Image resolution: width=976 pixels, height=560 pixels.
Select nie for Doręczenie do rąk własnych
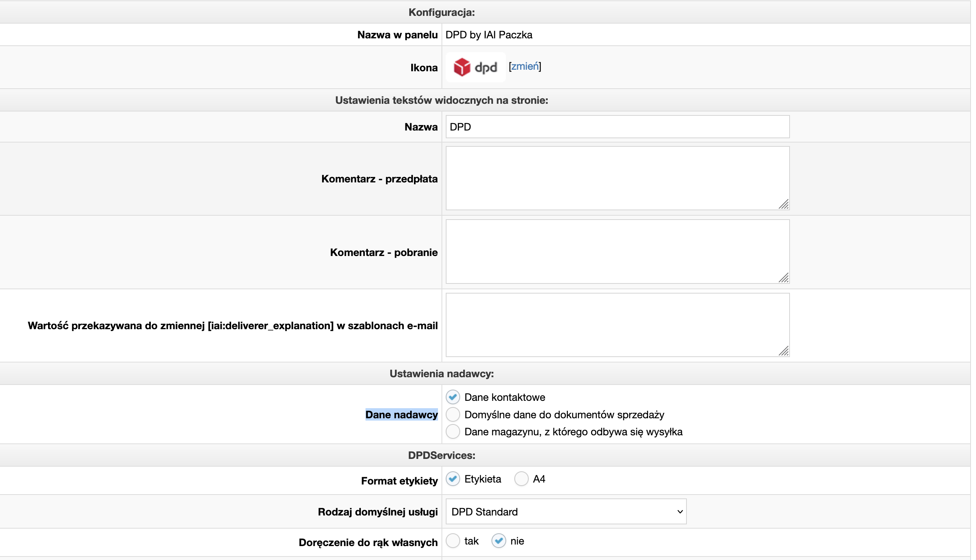coord(498,541)
